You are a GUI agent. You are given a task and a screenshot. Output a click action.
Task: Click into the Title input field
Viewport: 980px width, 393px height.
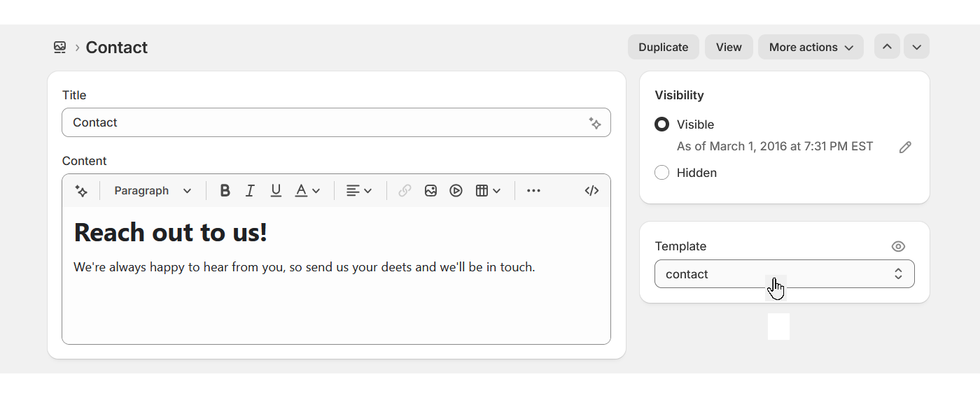(x=336, y=122)
